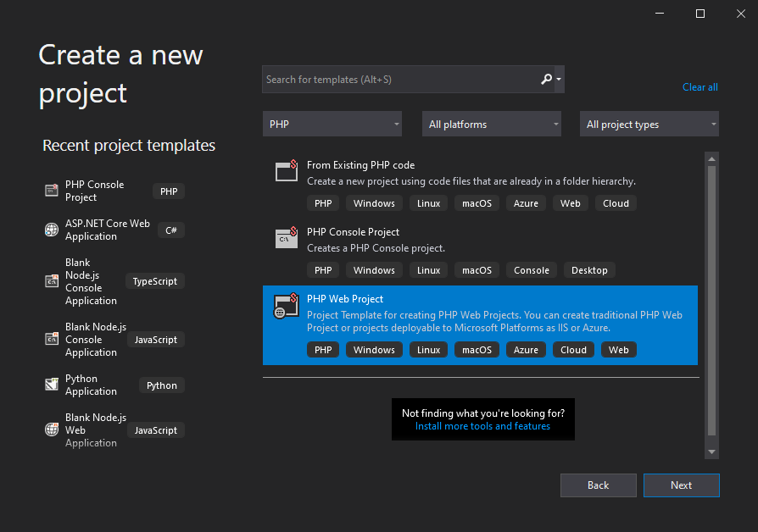Choose recent PHP Console Project template name
This screenshot has width=758, height=532.
[94, 191]
